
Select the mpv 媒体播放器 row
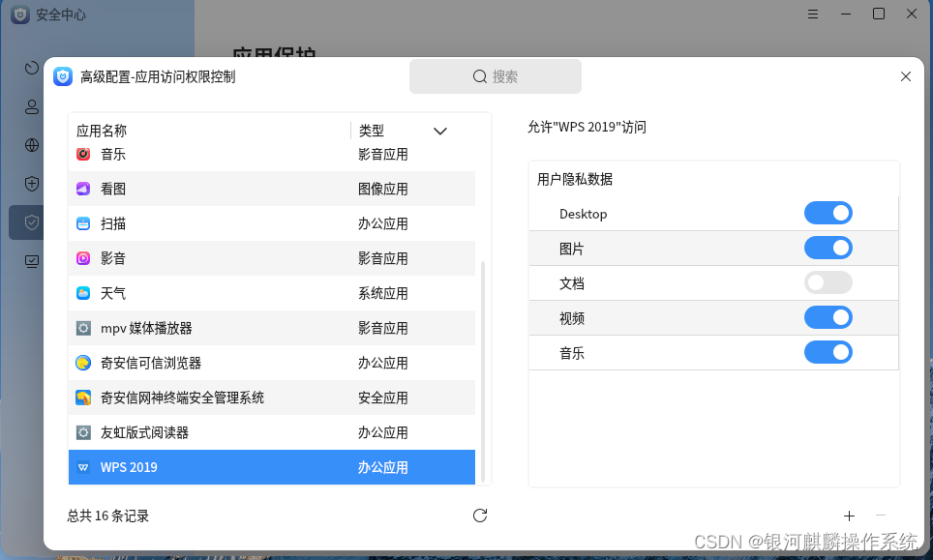[272, 328]
